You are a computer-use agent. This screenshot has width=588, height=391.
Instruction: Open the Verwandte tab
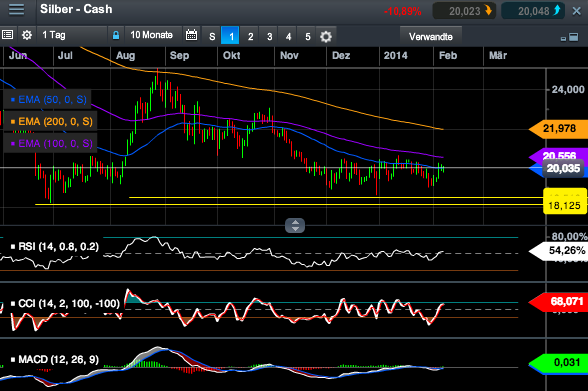tap(430, 37)
